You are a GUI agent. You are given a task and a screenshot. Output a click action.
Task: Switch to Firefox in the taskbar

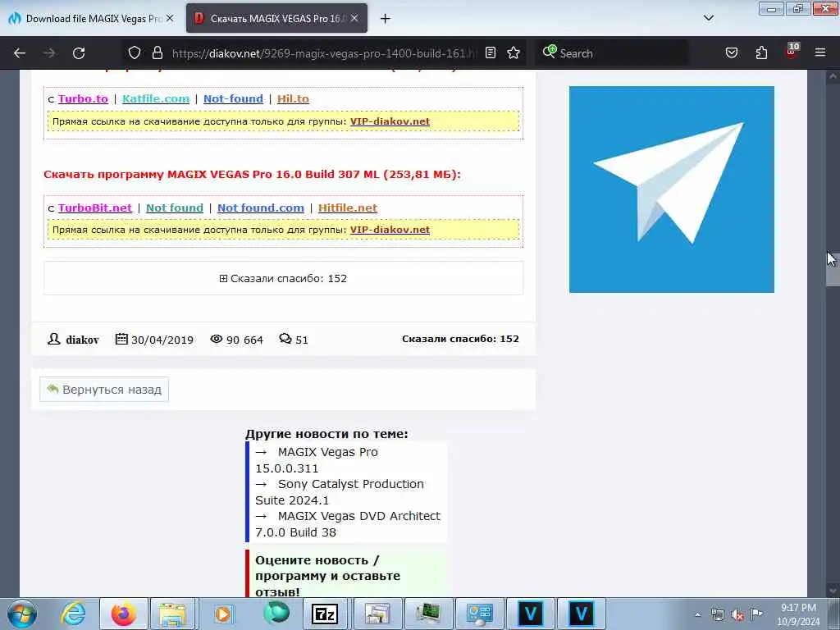point(124,614)
